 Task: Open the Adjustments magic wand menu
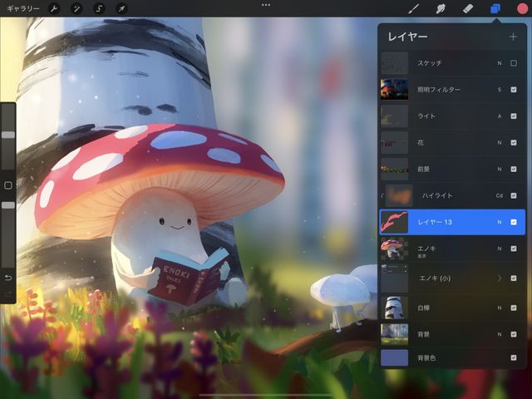76,8
